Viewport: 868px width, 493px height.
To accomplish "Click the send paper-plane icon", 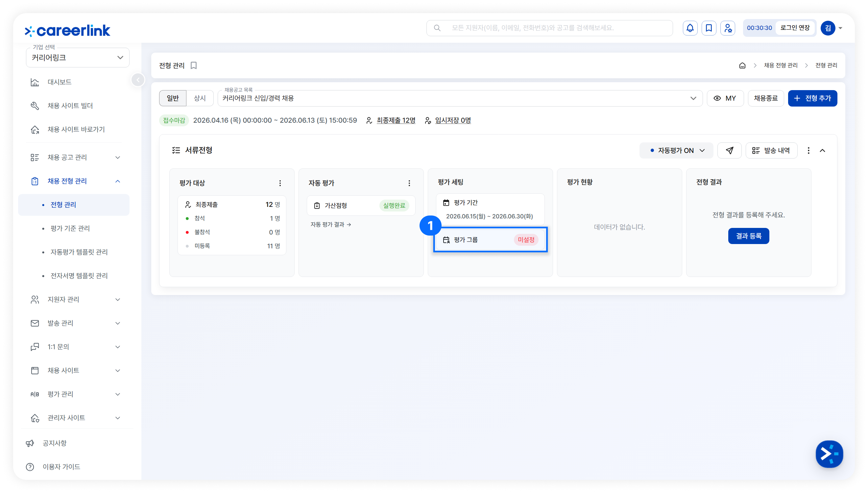I will pyautogui.click(x=729, y=150).
